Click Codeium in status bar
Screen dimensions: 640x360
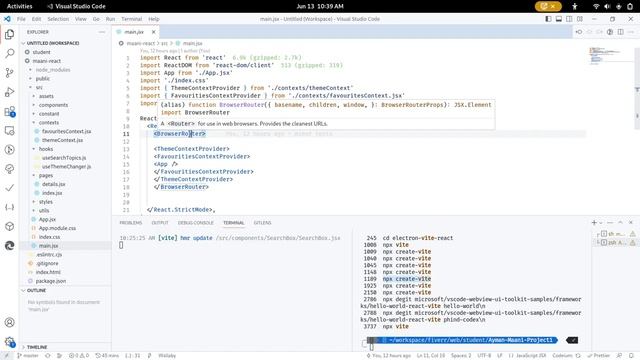566,356
